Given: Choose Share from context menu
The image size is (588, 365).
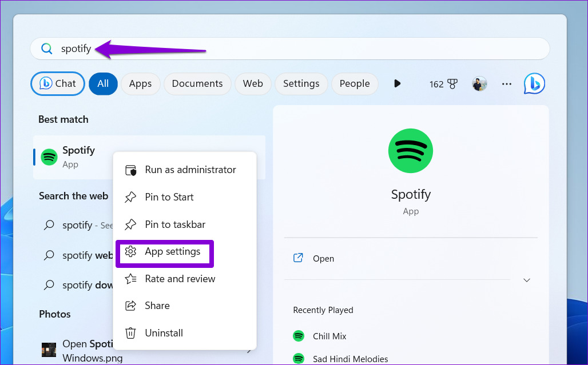Looking at the screenshot, I should (185, 306).
